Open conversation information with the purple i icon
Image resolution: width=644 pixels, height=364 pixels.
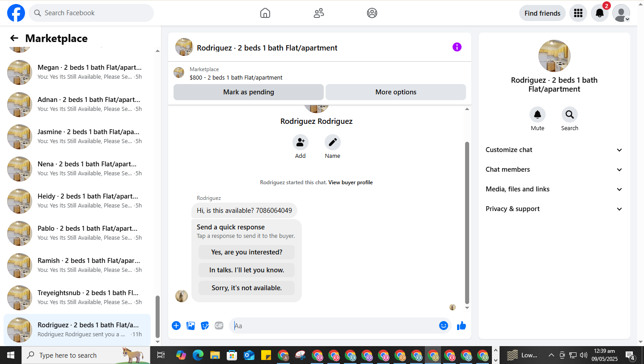[x=457, y=47]
